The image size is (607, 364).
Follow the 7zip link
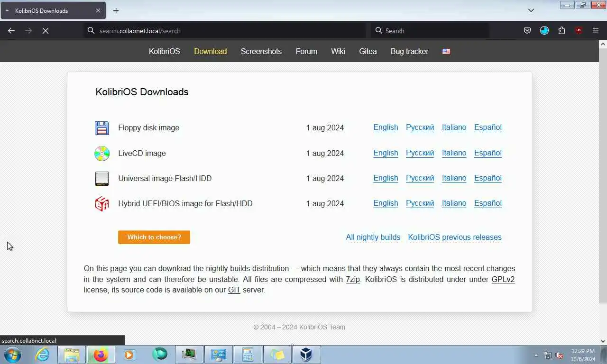(353, 279)
